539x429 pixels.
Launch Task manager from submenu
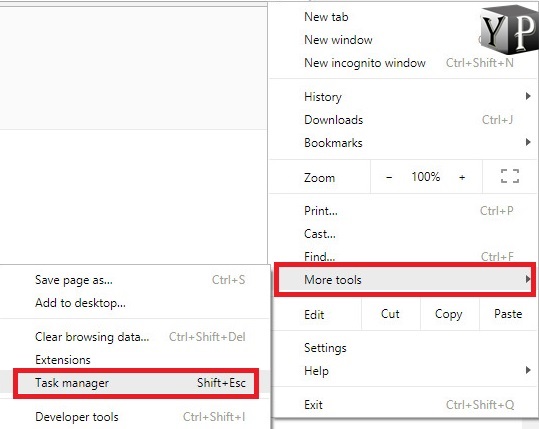pos(136,383)
